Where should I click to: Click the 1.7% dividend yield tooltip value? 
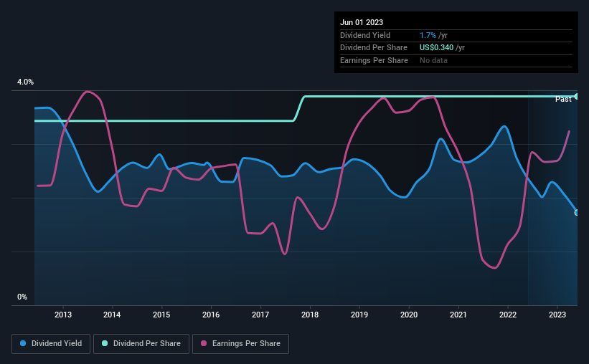pos(428,35)
